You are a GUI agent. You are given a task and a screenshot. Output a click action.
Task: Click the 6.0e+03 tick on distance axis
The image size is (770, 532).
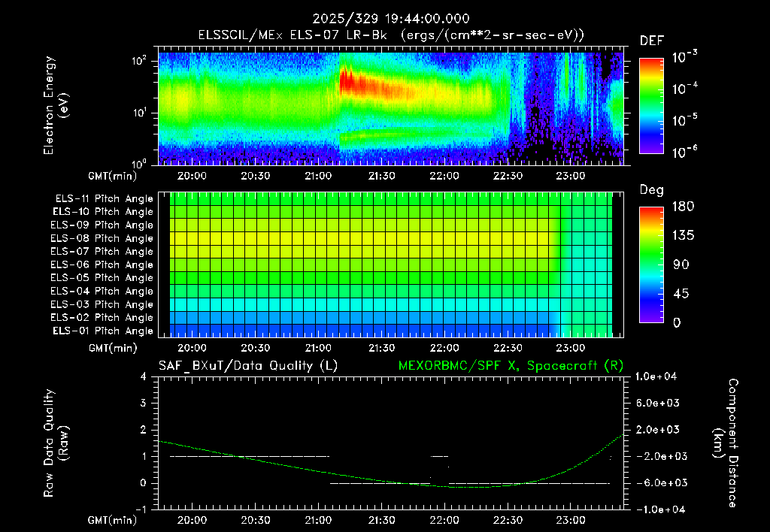[x=657, y=403]
